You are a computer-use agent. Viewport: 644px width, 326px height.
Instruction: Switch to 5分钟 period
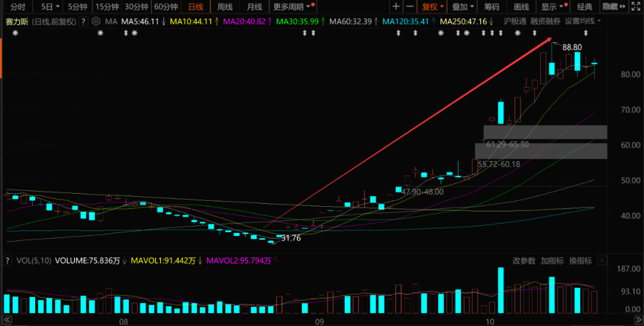[77, 7]
